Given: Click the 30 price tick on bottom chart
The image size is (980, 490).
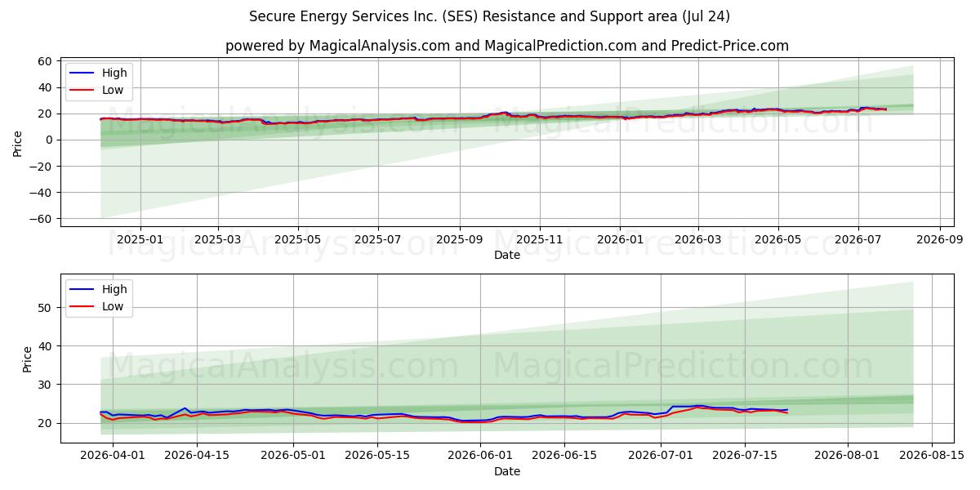Looking at the screenshot, I should (x=45, y=385).
